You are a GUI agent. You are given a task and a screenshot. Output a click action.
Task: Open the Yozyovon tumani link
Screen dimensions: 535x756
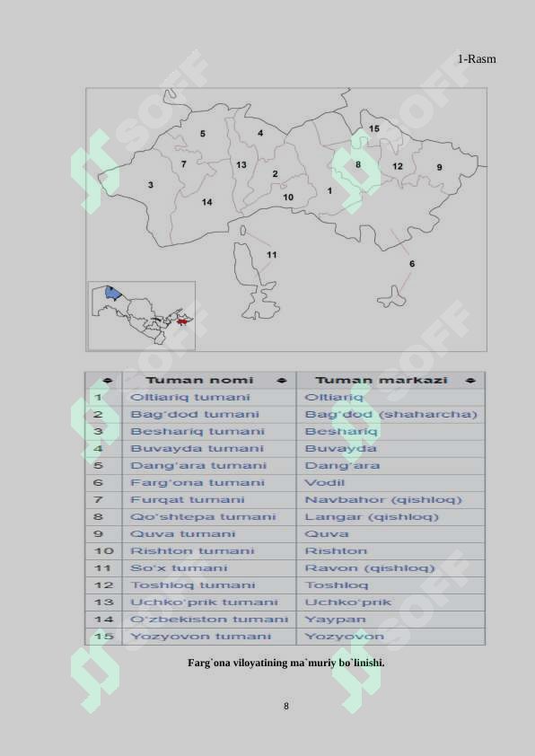[x=200, y=637]
